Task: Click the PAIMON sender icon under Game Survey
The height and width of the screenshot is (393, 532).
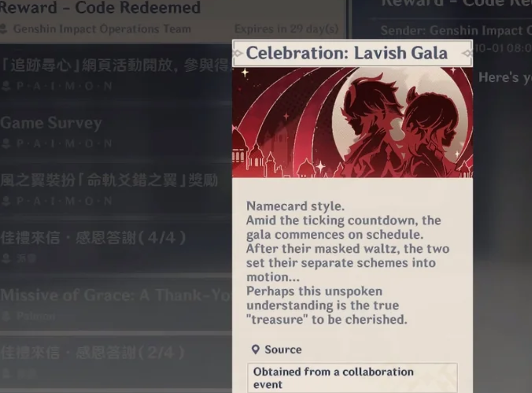Action: (x=6, y=144)
